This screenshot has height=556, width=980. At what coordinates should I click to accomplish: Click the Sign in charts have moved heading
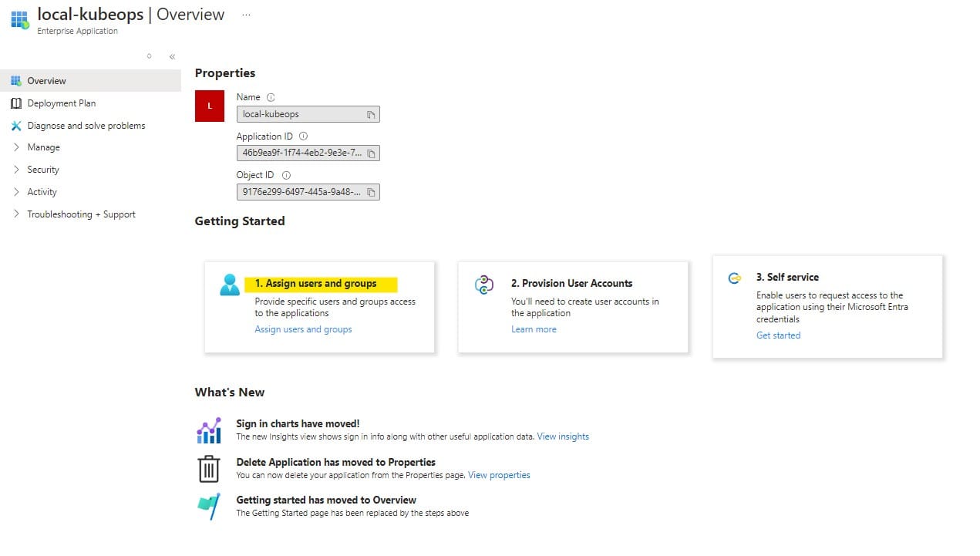point(298,423)
